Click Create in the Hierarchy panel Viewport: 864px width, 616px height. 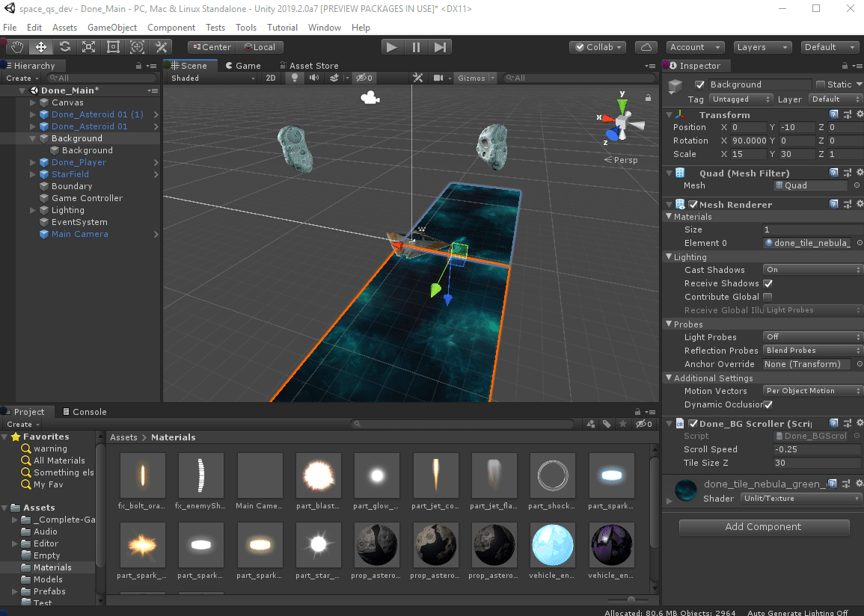point(22,78)
